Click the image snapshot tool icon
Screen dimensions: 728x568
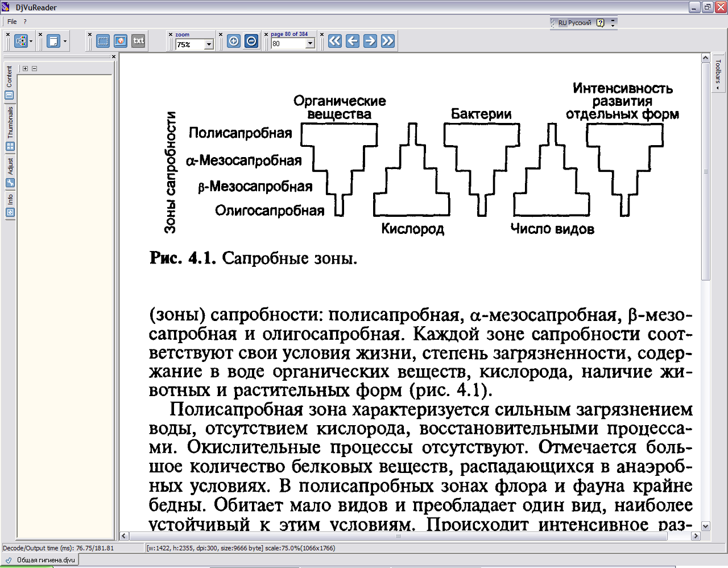point(121,41)
